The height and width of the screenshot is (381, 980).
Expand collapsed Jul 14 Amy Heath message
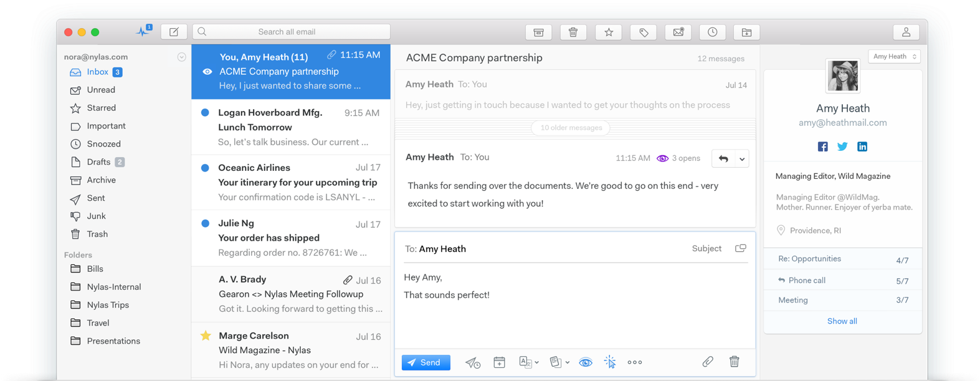point(575,94)
